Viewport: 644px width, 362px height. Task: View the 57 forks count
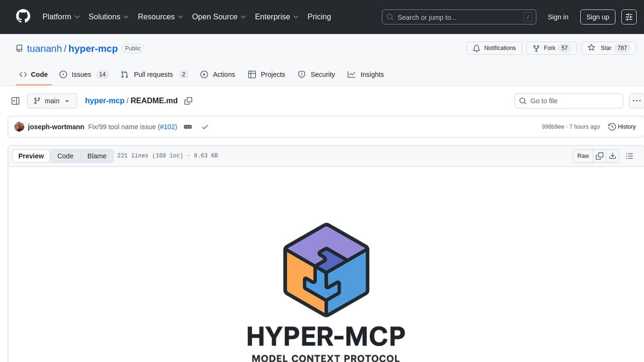point(564,48)
